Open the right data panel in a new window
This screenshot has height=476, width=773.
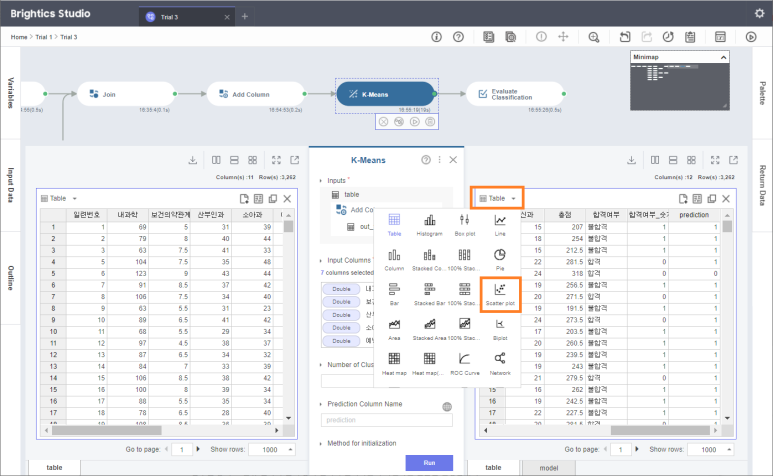pos(734,160)
